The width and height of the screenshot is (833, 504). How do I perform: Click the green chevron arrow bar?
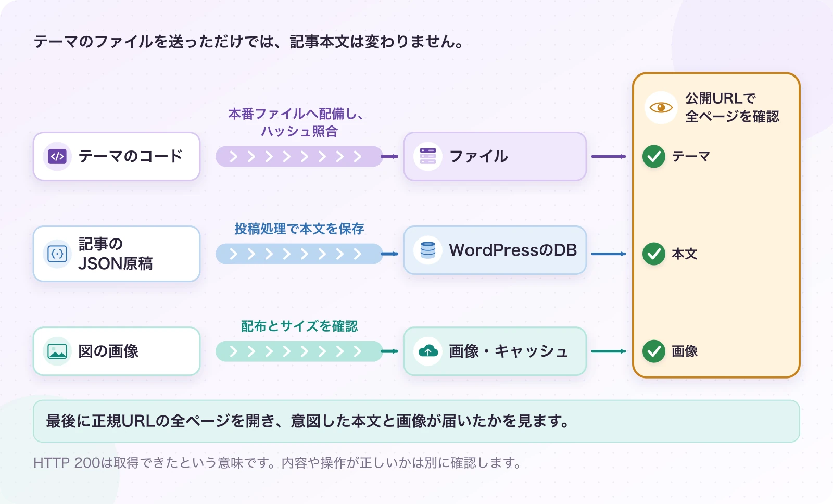(299, 351)
